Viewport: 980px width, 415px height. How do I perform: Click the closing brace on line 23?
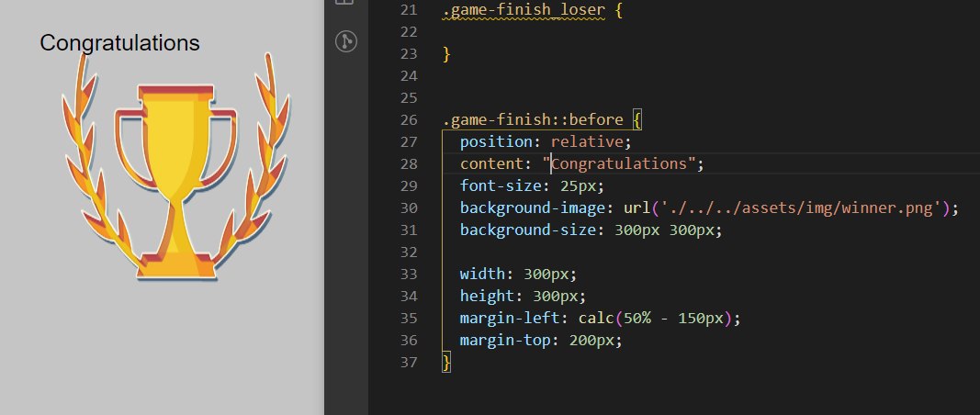[x=446, y=54]
